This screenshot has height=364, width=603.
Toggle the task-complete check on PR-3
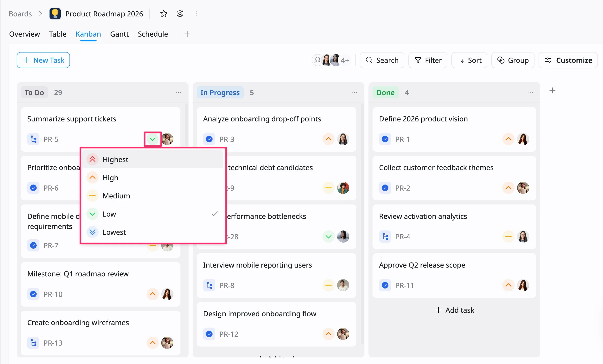click(209, 139)
